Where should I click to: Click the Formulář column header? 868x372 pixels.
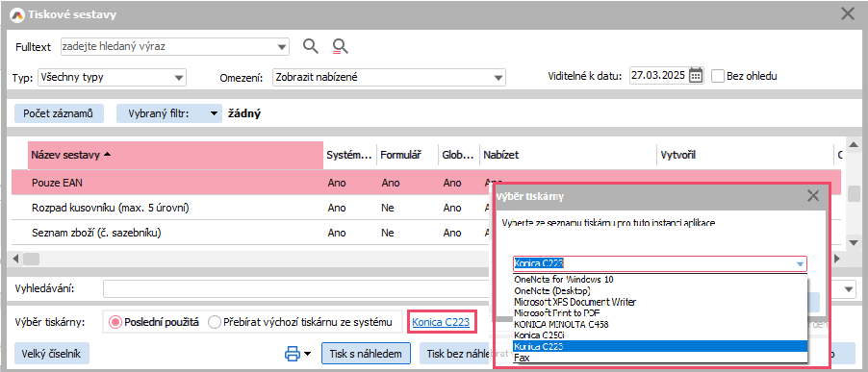tap(407, 156)
